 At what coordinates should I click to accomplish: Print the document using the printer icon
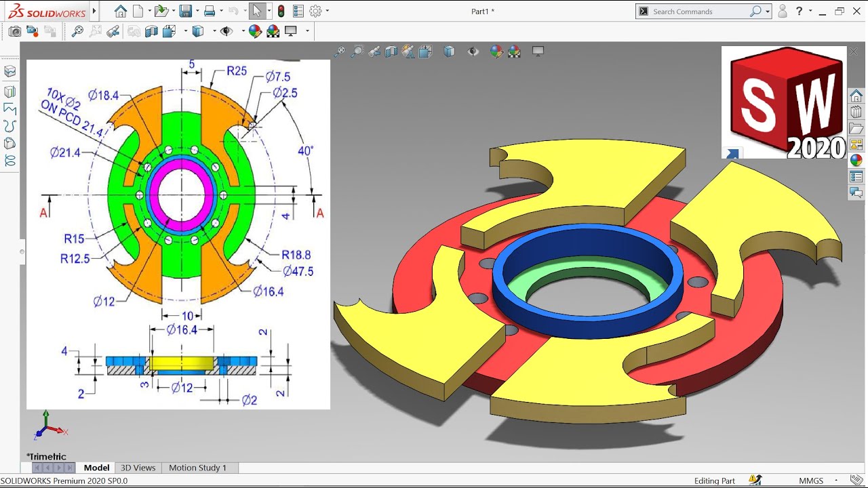(210, 11)
